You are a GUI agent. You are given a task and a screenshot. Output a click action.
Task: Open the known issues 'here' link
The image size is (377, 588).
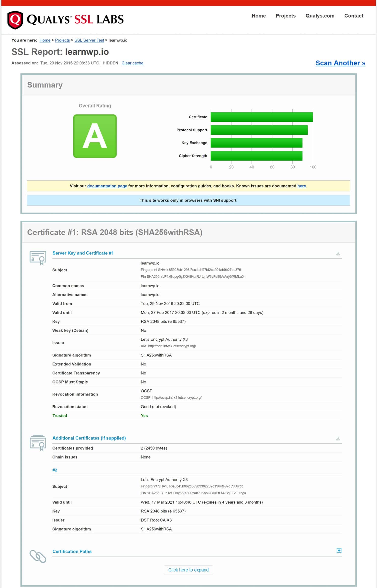pos(302,186)
